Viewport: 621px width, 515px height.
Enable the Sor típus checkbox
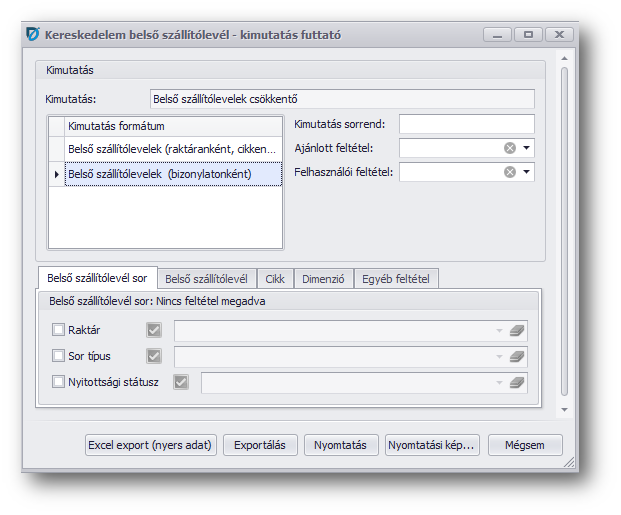[x=58, y=356]
